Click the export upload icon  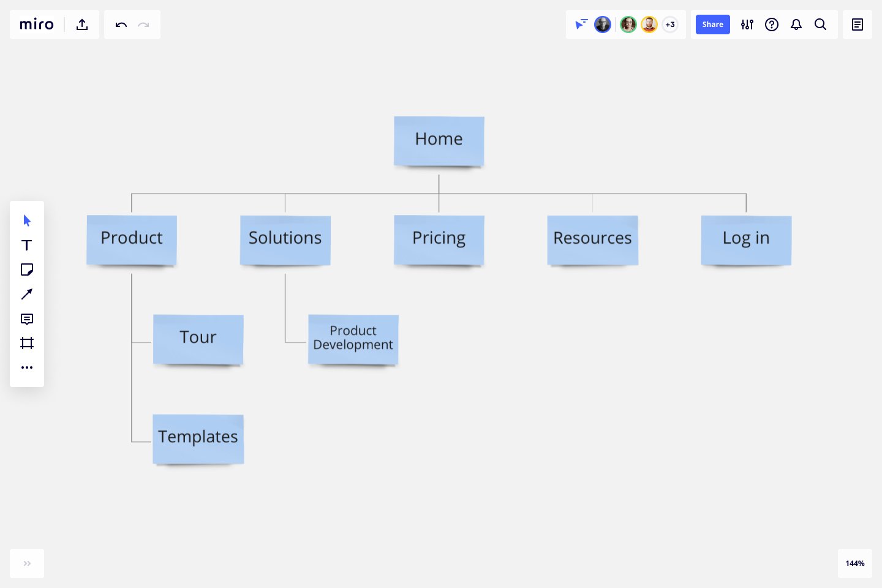pos(82,24)
